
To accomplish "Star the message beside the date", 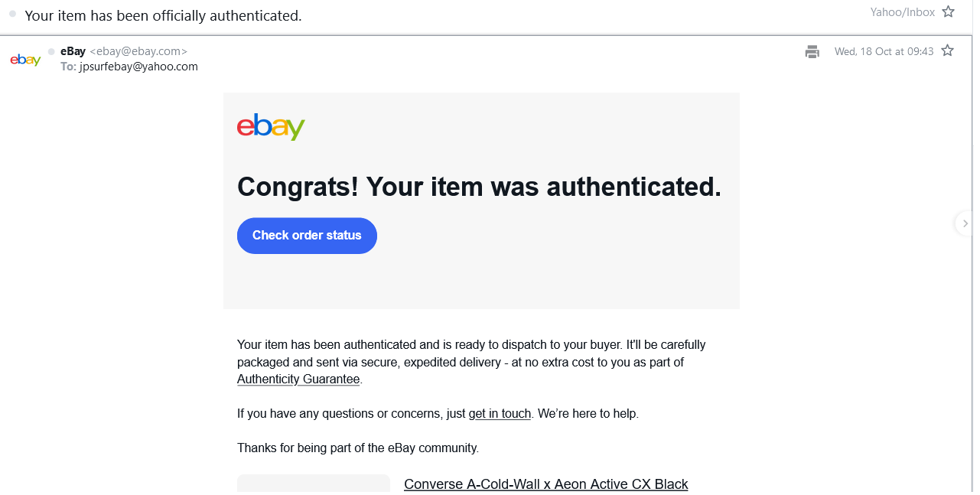I will (x=947, y=51).
